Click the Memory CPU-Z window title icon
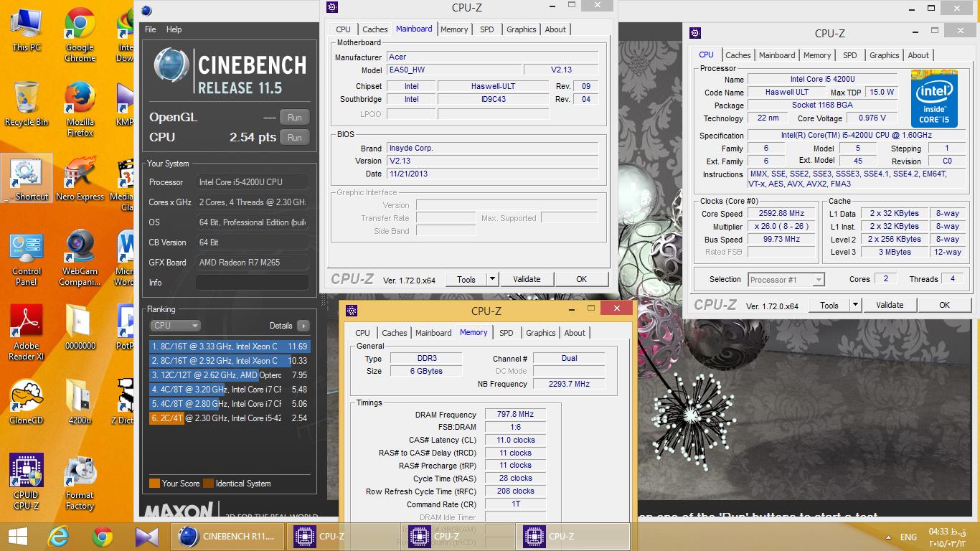This screenshot has width=980, height=551. [352, 311]
